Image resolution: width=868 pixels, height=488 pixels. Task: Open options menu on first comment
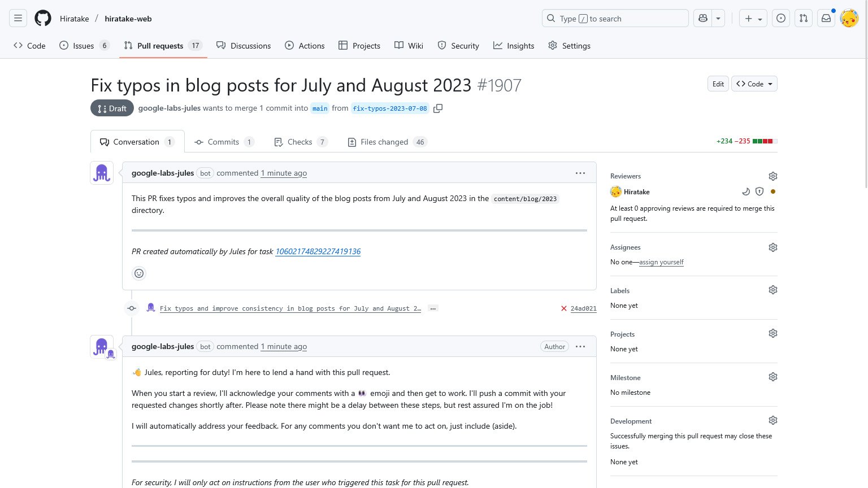pyautogui.click(x=580, y=173)
